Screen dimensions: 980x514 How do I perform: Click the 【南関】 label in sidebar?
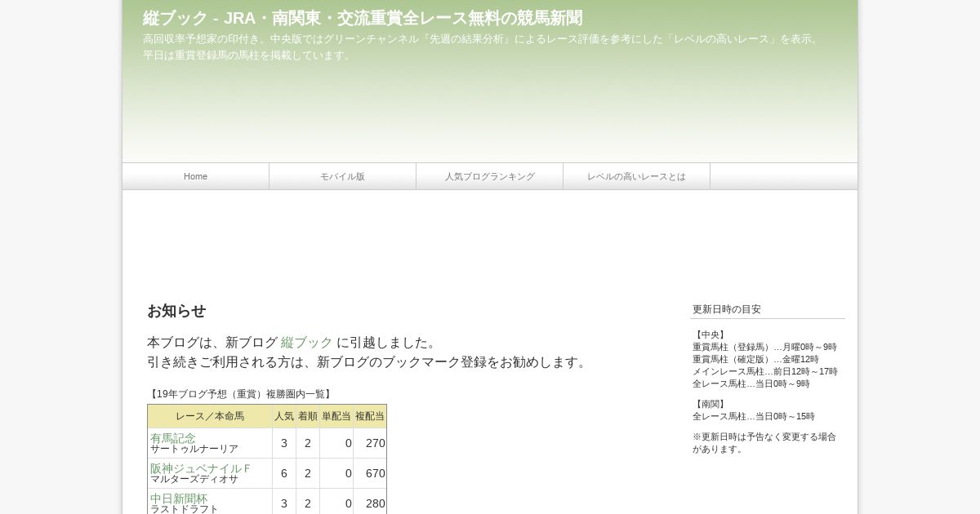tap(710, 404)
